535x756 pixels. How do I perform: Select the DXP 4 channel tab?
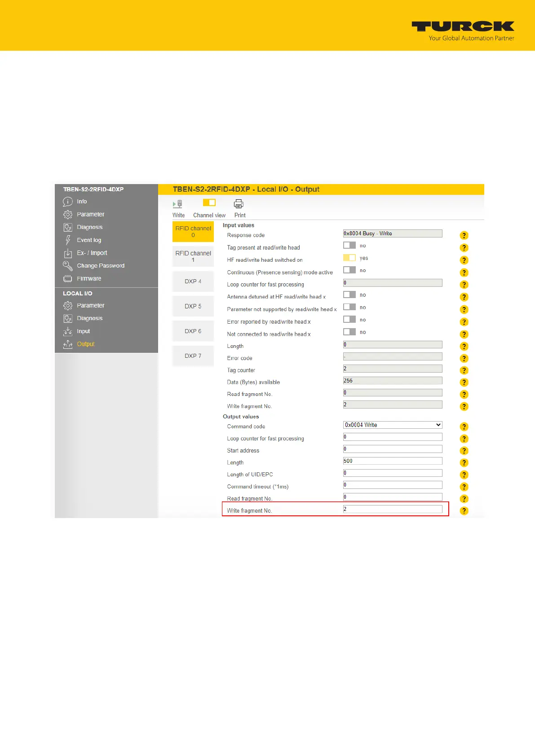point(193,281)
